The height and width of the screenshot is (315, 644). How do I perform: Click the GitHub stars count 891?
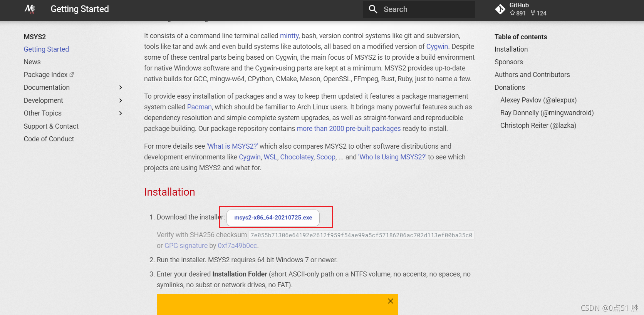[x=518, y=13]
